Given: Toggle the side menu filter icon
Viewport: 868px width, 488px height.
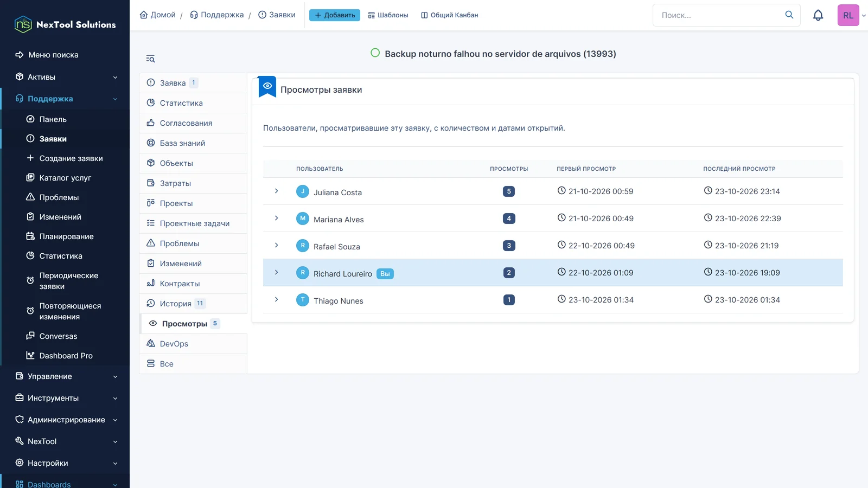Looking at the screenshot, I should tap(150, 59).
